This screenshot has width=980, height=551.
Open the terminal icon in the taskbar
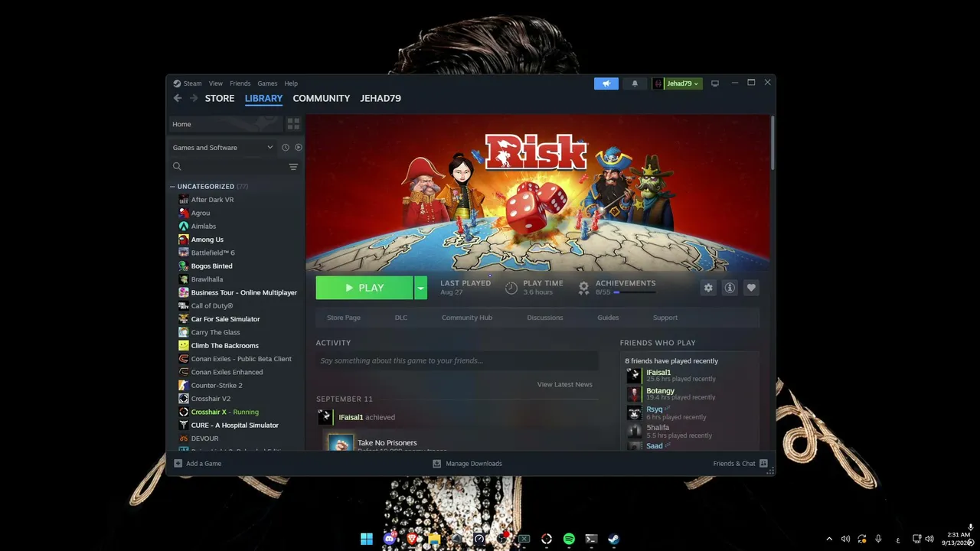[591, 539]
